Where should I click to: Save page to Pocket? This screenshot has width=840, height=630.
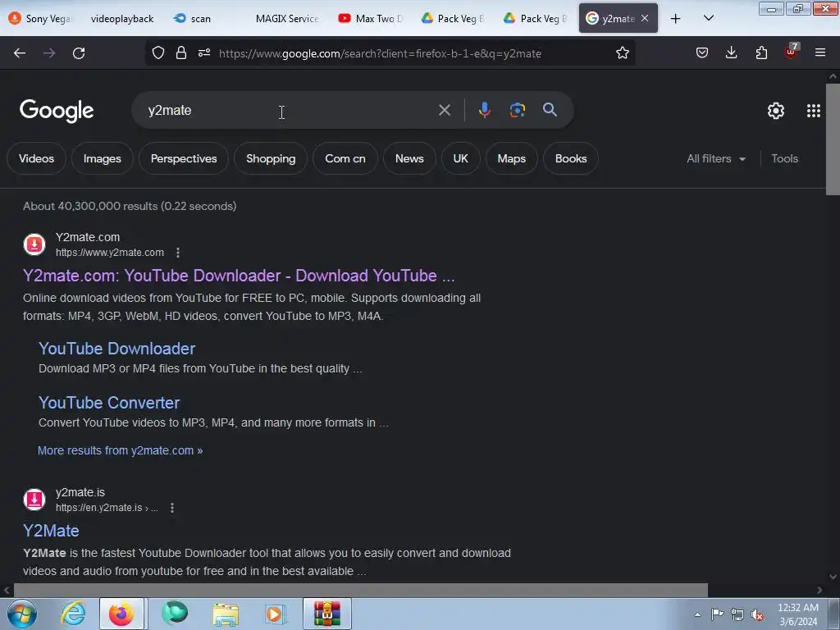tap(702, 52)
